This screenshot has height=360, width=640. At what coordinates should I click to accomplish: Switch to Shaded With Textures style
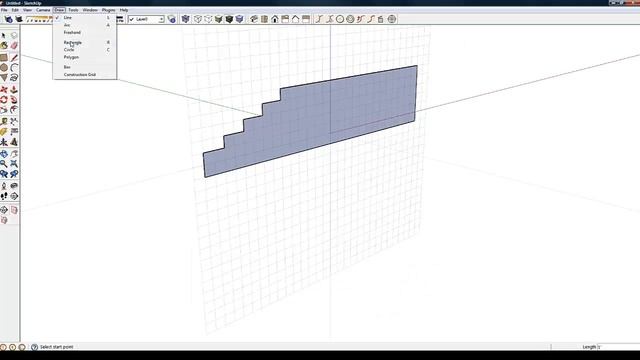point(229,19)
